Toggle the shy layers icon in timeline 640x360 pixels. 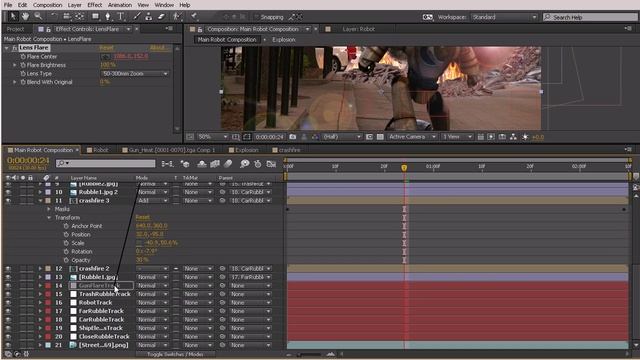click(x=202, y=164)
